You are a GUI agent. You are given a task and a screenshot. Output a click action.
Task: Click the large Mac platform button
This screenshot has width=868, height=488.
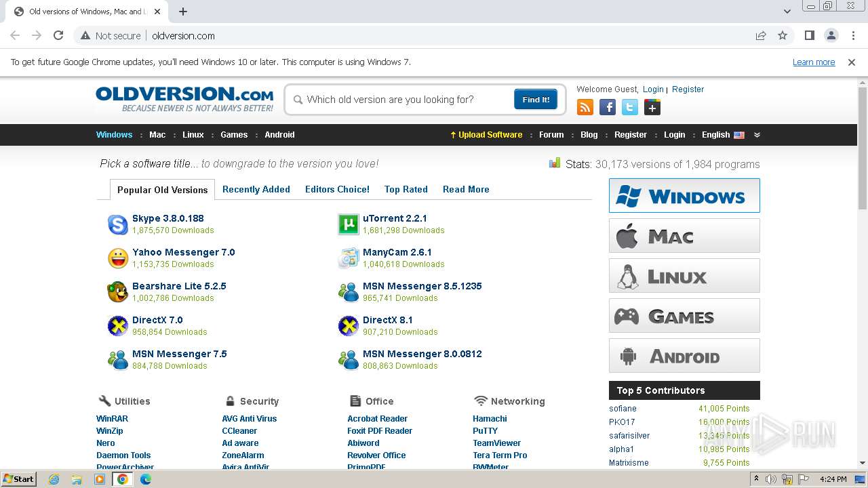click(684, 236)
